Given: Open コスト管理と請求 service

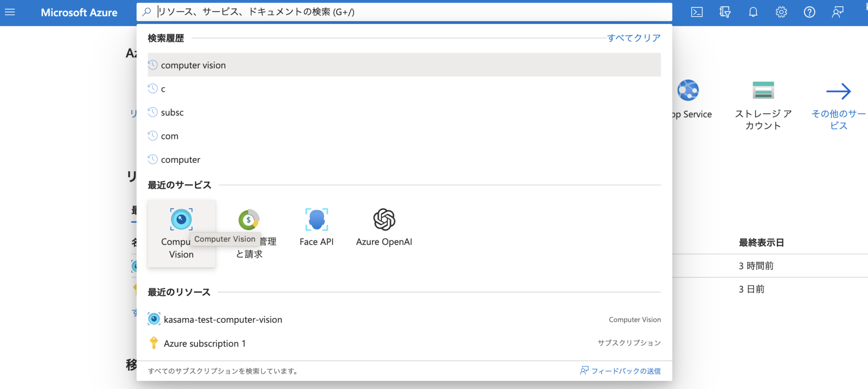Looking at the screenshot, I should pyautogui.click(x=249, y=219).
